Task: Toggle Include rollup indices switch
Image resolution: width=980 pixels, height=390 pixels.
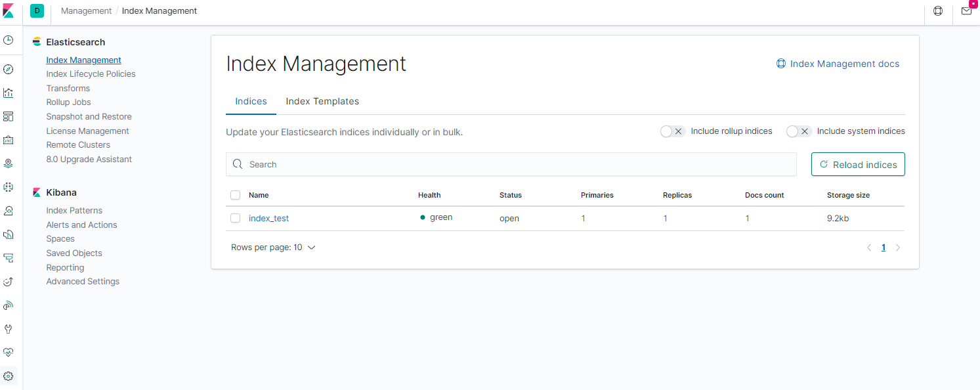Action: (x=673, y=131)
